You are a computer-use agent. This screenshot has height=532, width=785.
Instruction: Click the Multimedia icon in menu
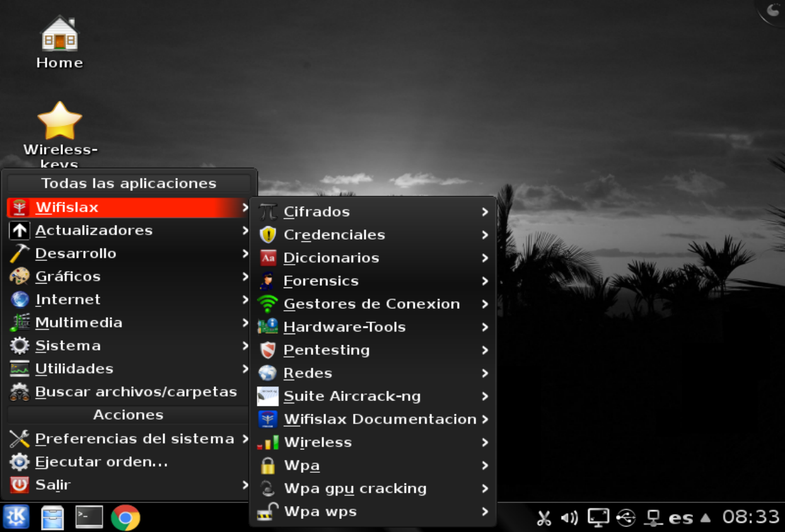point(20,323)
